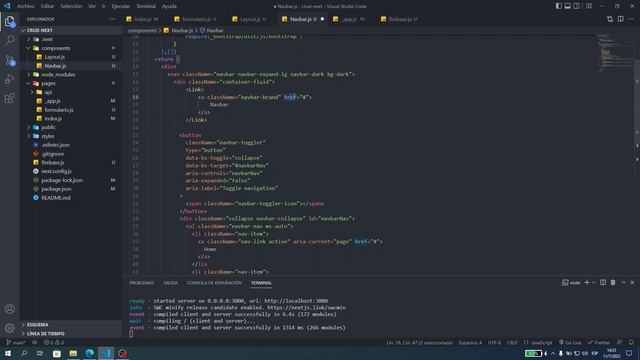Open the Ayuda menu
640x360 pixels.
tap(169, 6)
